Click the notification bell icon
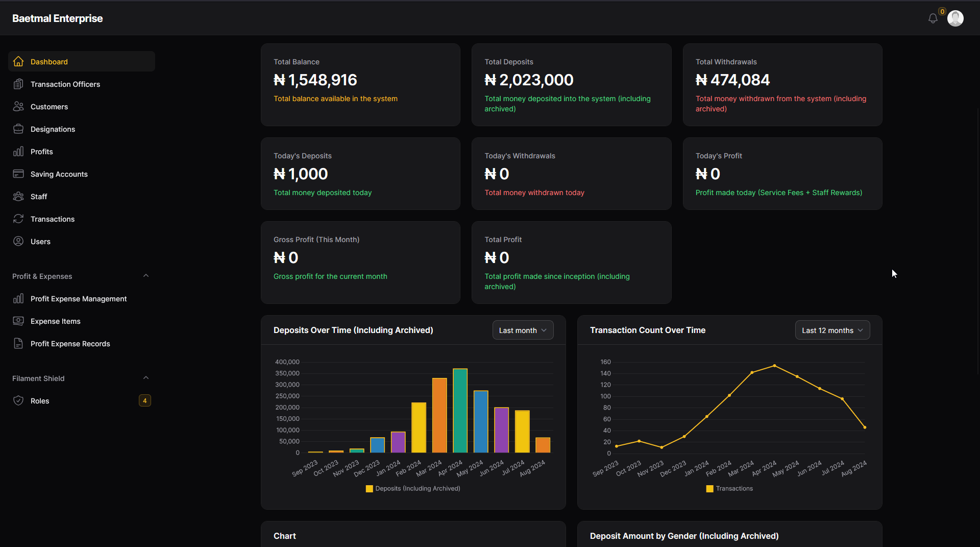The height and width of the screenshot is (547, 980). (934, 18)
